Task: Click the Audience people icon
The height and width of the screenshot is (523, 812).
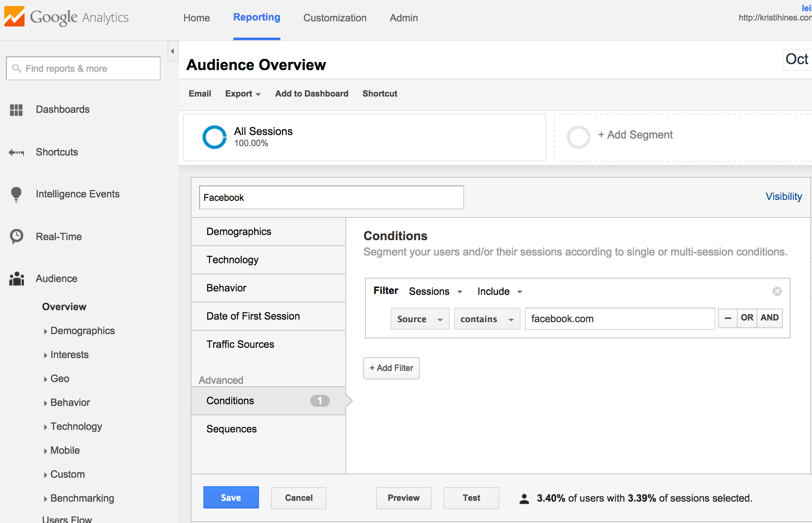Action: coord(16,279)
